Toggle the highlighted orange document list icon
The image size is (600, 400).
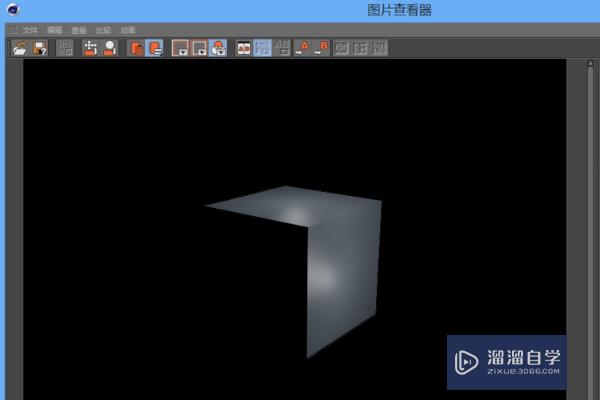pos(155,48)
